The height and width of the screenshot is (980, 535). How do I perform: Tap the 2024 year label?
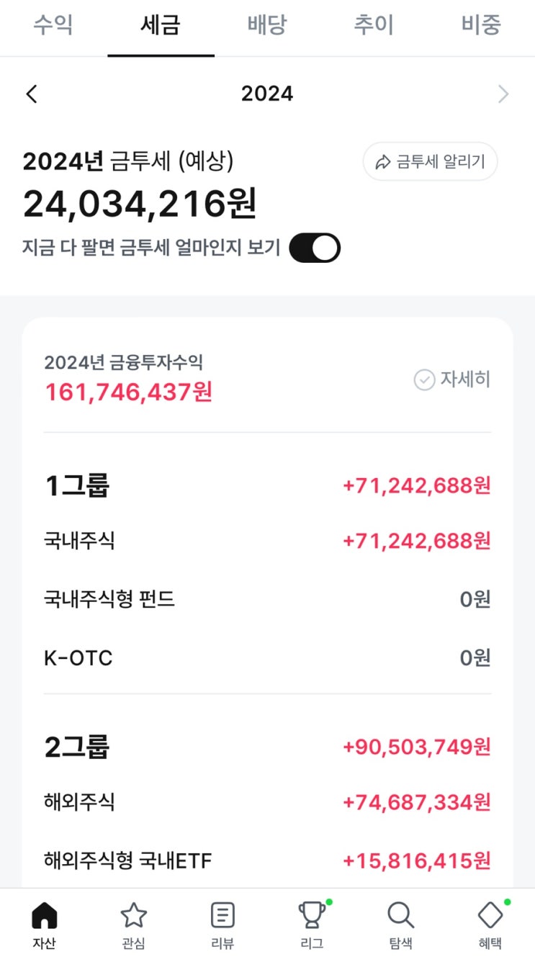point(267,94)
